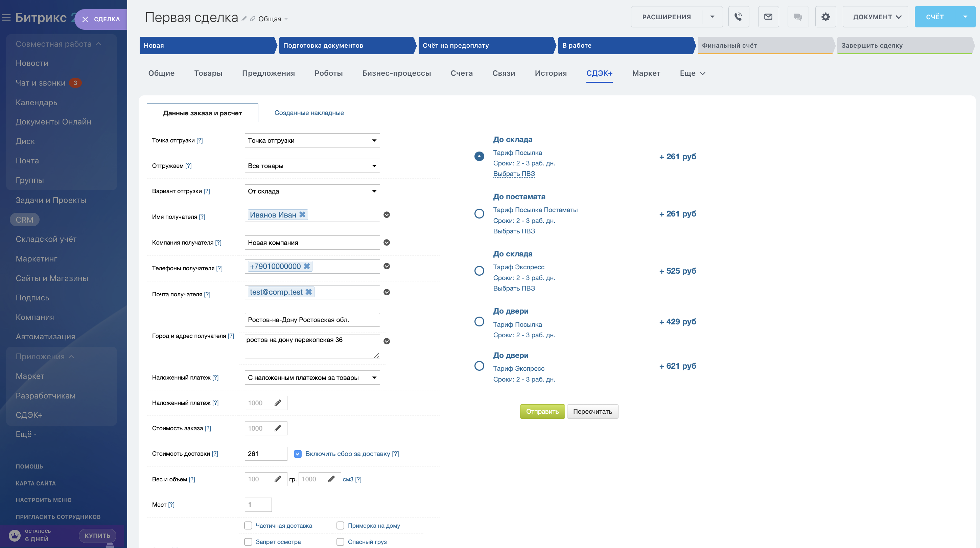
Task: Remove Иванов Иван recipient tag
Action: pos(302,214)
